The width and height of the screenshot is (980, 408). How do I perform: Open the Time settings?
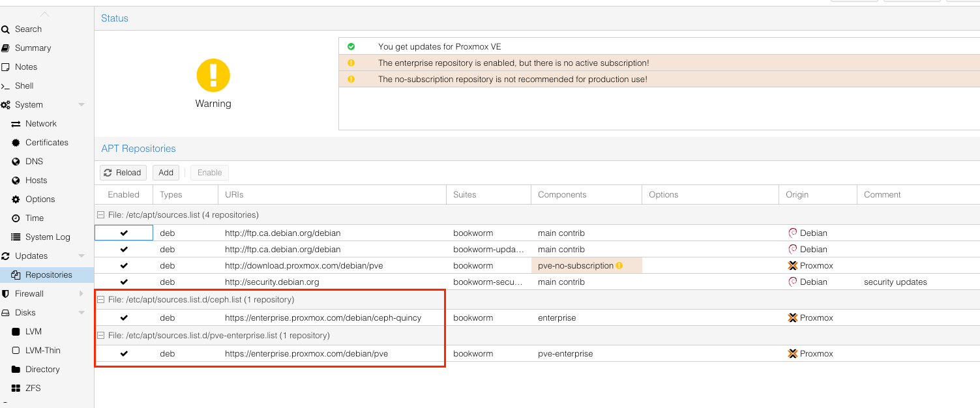35,218
